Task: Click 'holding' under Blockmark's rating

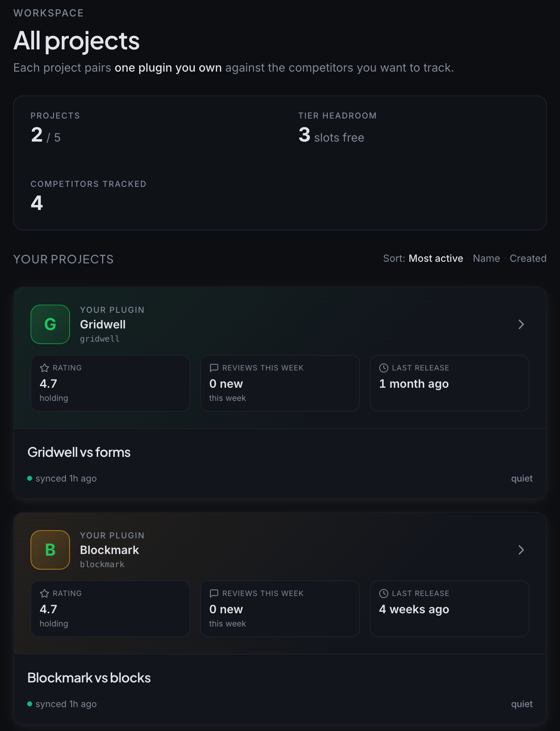Action: (x=54, y=624)
